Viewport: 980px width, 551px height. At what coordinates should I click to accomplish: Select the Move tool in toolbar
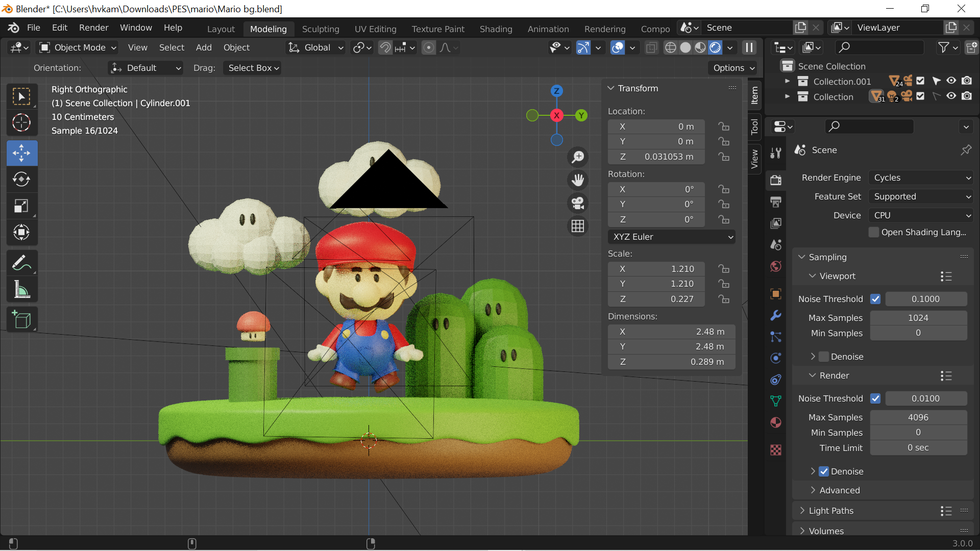[21, 153]
